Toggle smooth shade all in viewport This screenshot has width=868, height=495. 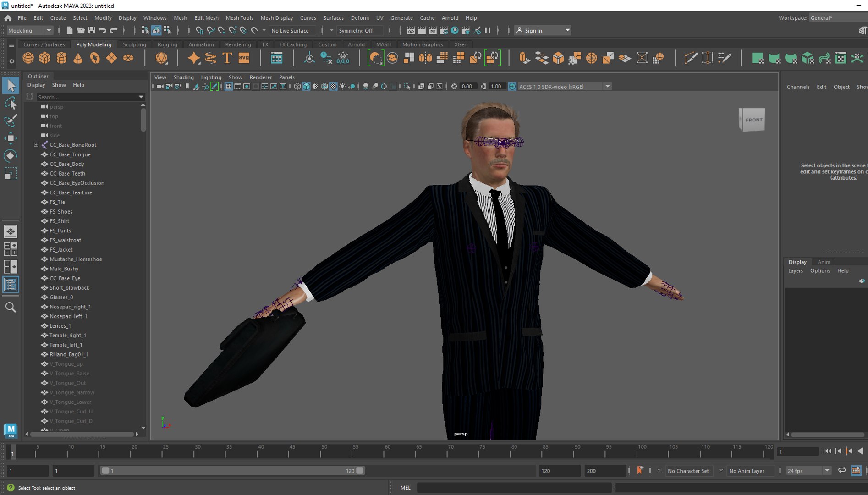point(306,87)
